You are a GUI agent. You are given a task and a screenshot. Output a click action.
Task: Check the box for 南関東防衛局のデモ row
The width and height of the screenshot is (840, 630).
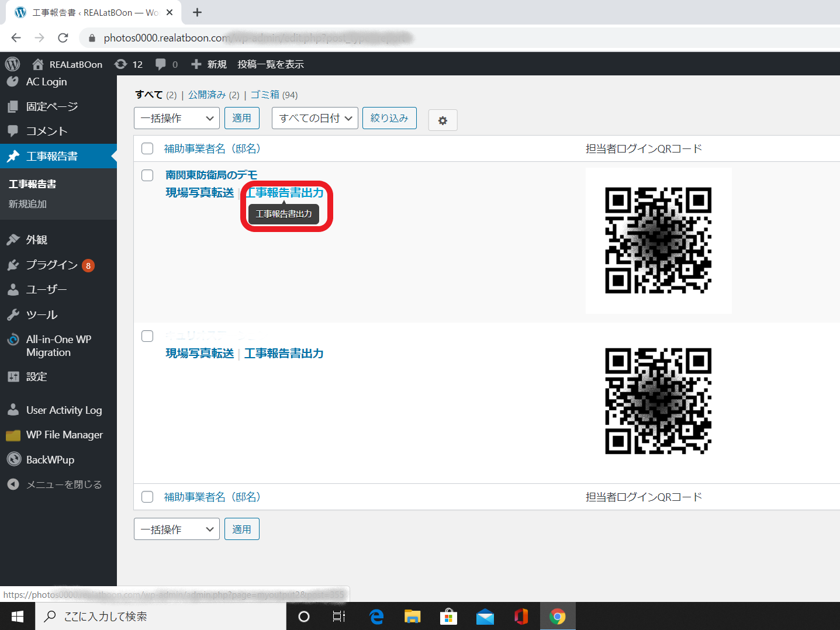coord(147,175)
